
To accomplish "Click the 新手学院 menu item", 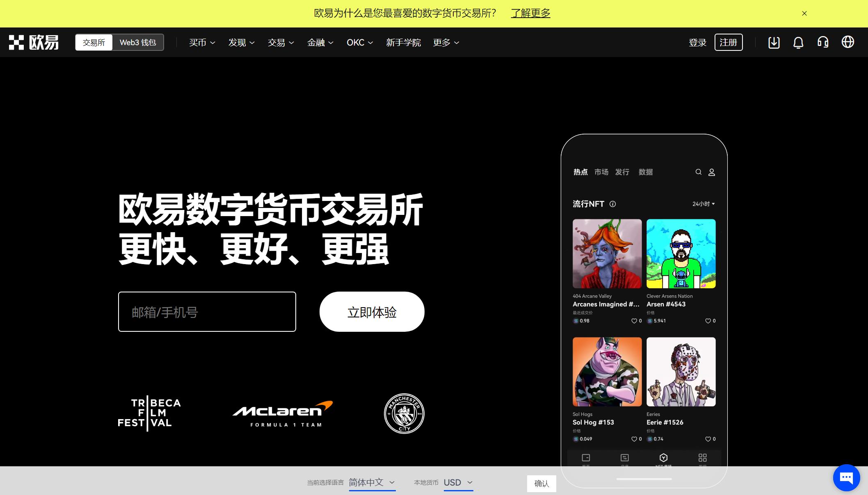I will 403,42.
